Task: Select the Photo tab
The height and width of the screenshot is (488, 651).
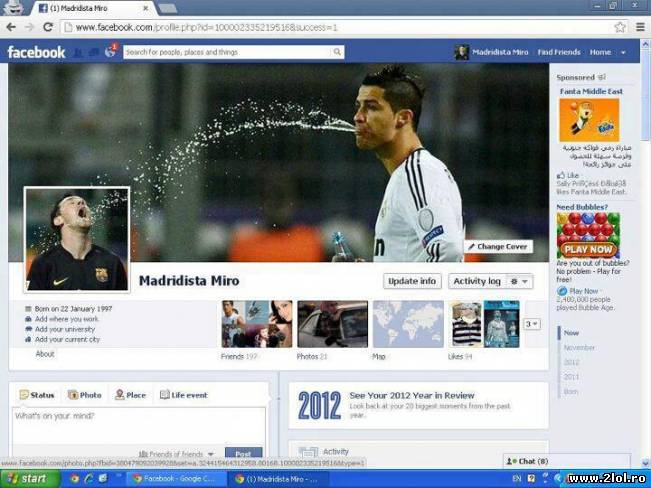Action: tap(85, 395)
